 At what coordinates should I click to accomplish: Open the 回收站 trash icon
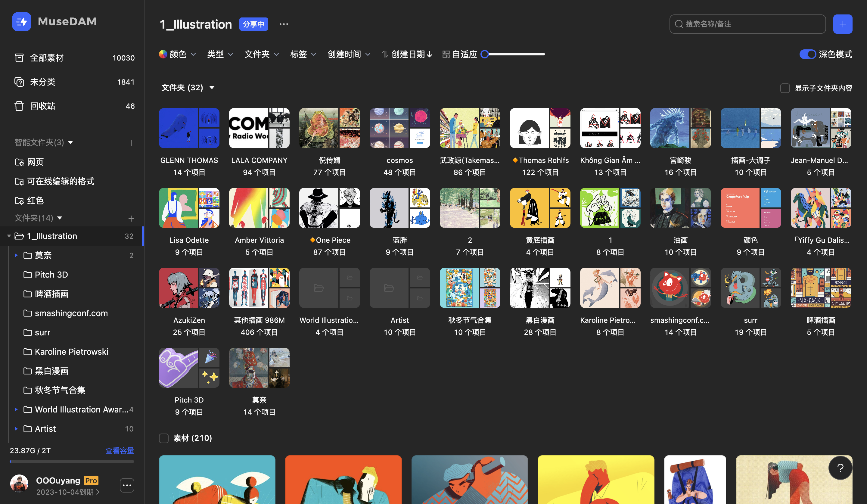click(x=19, y=106)
